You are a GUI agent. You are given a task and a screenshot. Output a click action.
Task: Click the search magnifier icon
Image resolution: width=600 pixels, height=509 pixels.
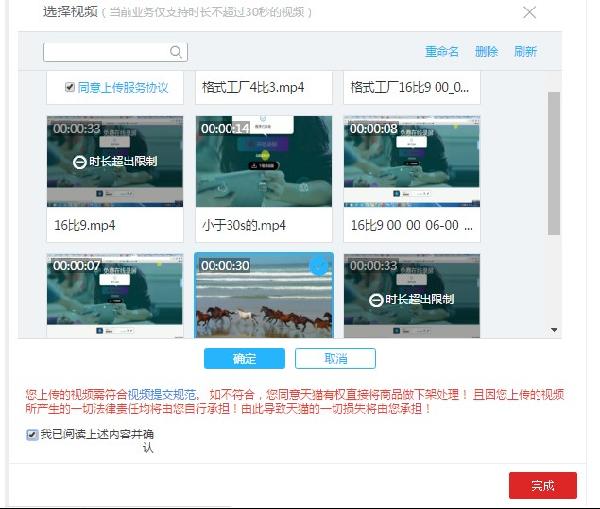tap(176, 51)
